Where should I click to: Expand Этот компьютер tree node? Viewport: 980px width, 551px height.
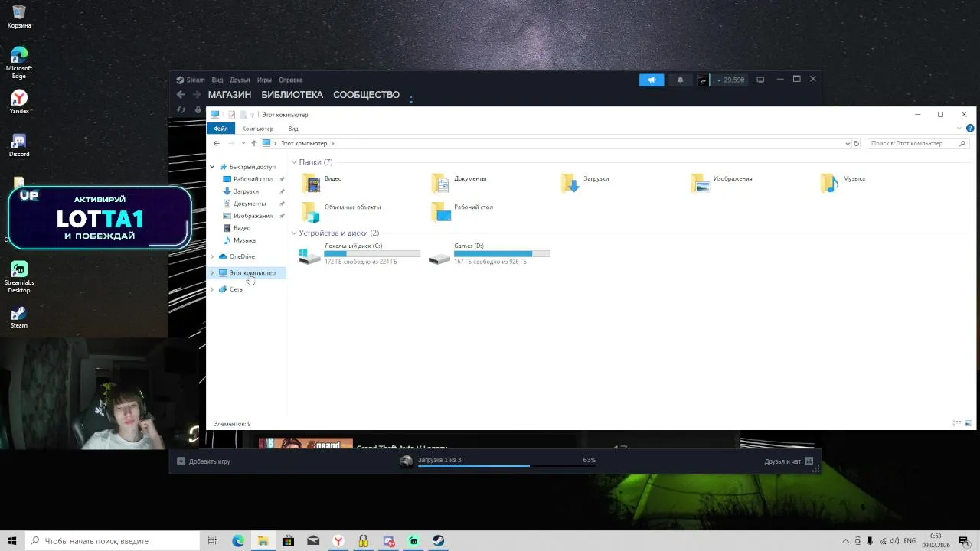tap(213, 272)
